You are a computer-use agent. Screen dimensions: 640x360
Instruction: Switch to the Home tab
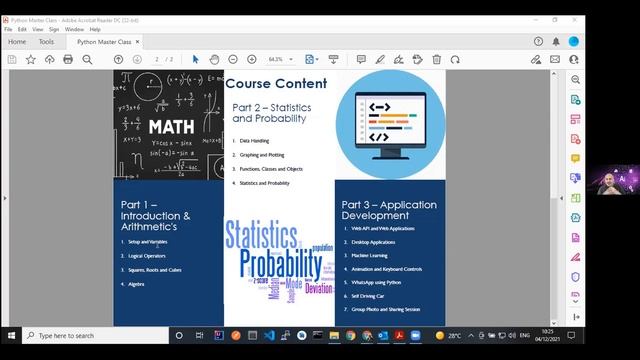tap(17, 42)
